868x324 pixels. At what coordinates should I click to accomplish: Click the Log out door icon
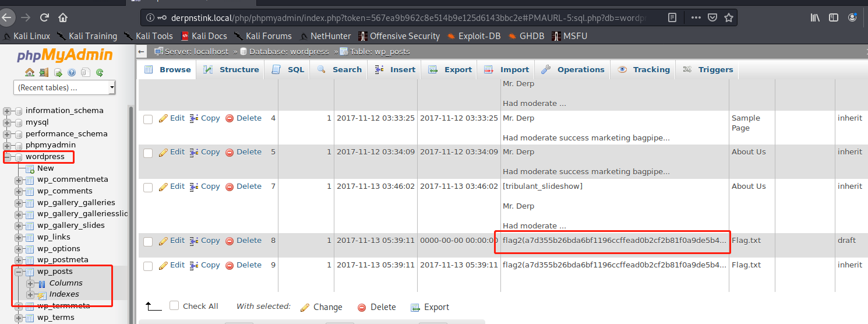(44, 72)
